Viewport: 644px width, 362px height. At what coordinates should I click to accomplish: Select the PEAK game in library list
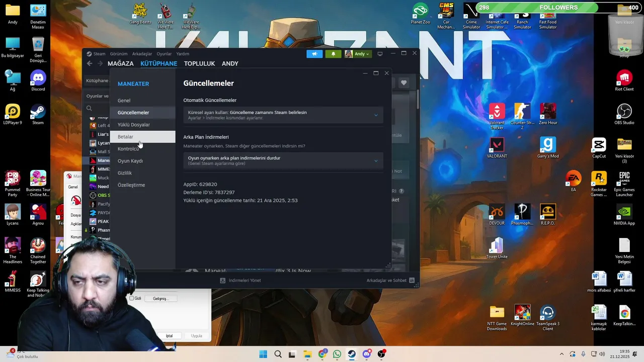[100, 221]
